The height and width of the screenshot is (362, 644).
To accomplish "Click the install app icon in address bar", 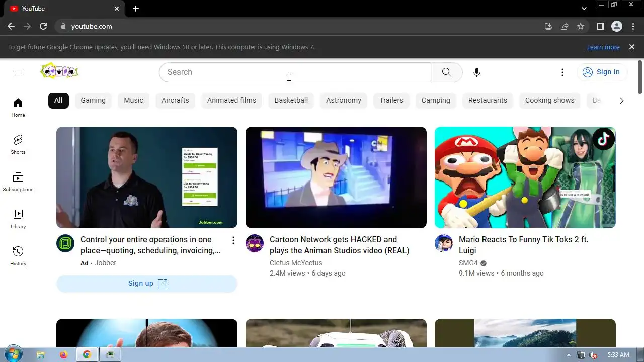I will [x=548, y=26].
